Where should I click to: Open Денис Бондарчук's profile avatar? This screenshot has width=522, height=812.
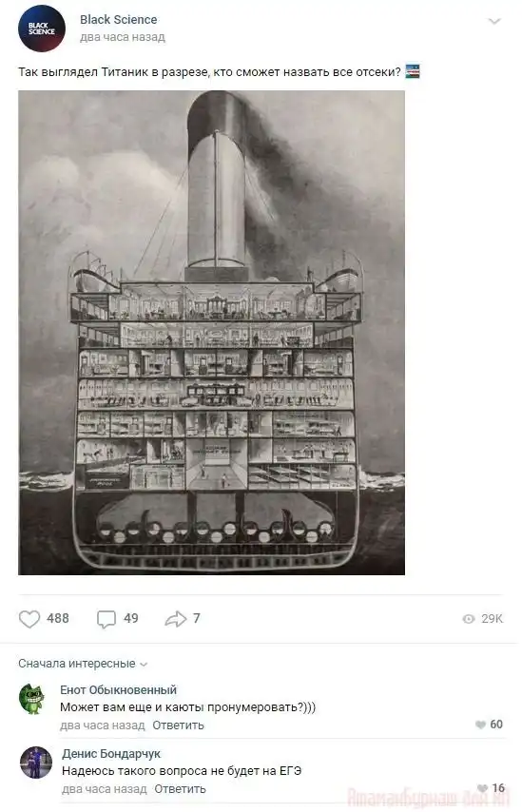tap(36, 763)
